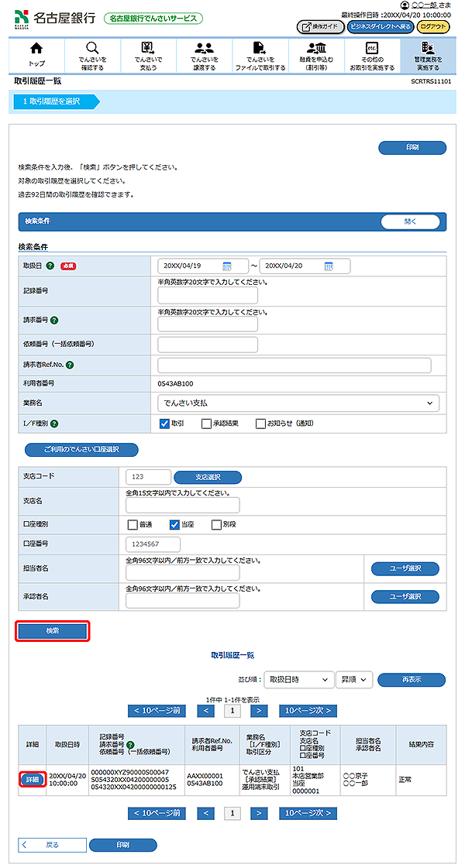465x868 pixels.
Task: Click help icon beside I/F種別 label
Action: (x=60, y=423)
